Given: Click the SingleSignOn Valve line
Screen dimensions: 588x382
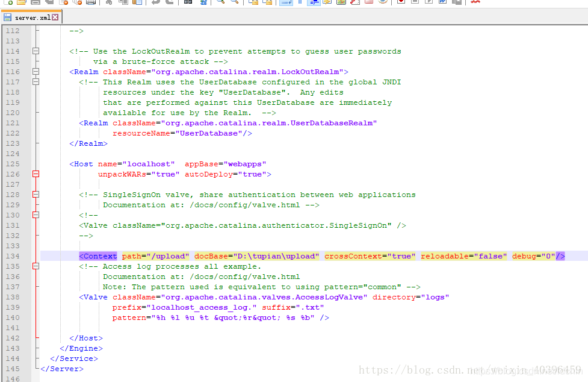Looking at the screenshot, I should (x=243, y=225).
